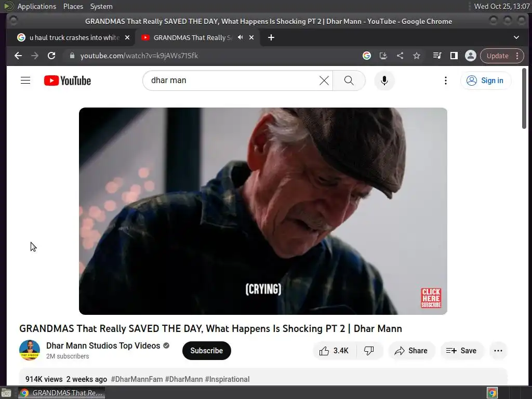Like the video with thumbs up

(335, 351)
